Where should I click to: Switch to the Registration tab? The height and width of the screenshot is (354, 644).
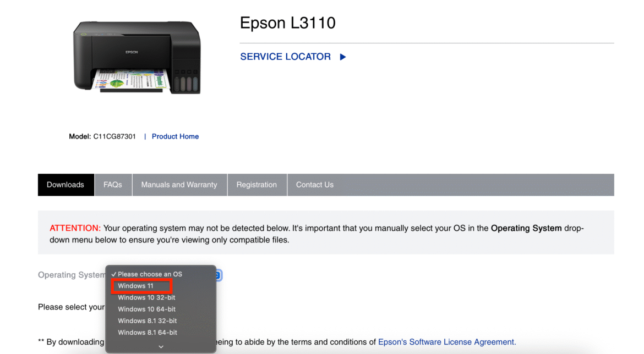(x=257, y=185)
